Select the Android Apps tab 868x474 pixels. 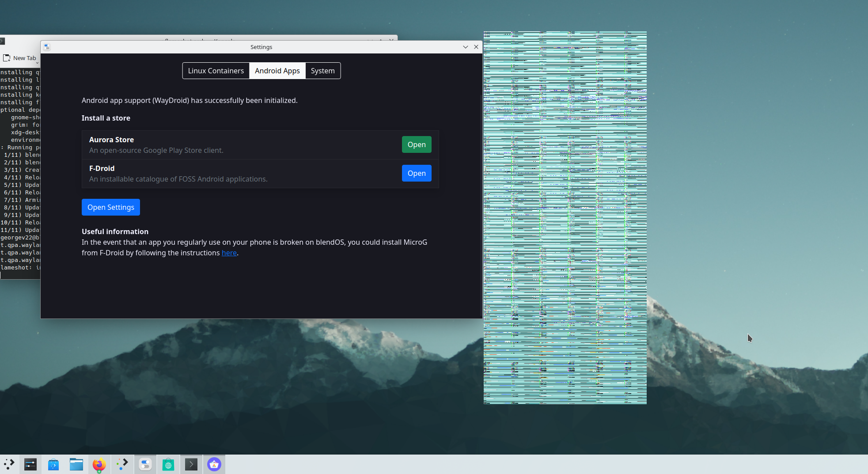pyautogui.click(x=277, y=71)
